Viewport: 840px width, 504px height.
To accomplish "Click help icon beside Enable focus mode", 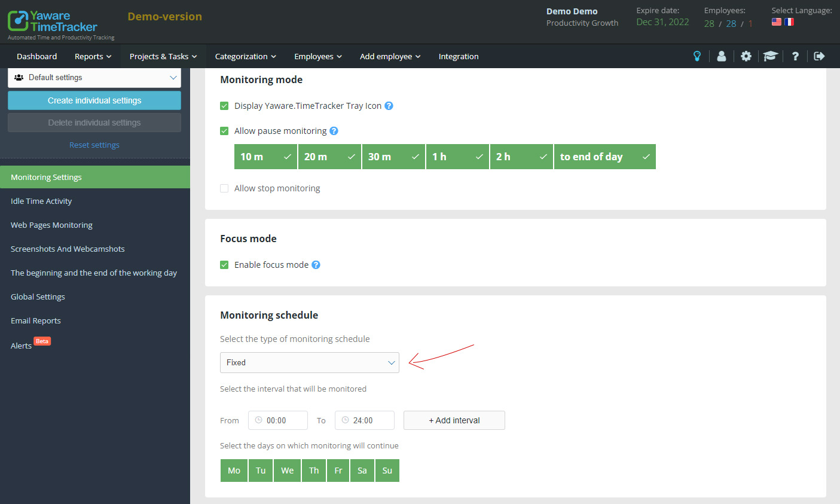I will (316, 265).
